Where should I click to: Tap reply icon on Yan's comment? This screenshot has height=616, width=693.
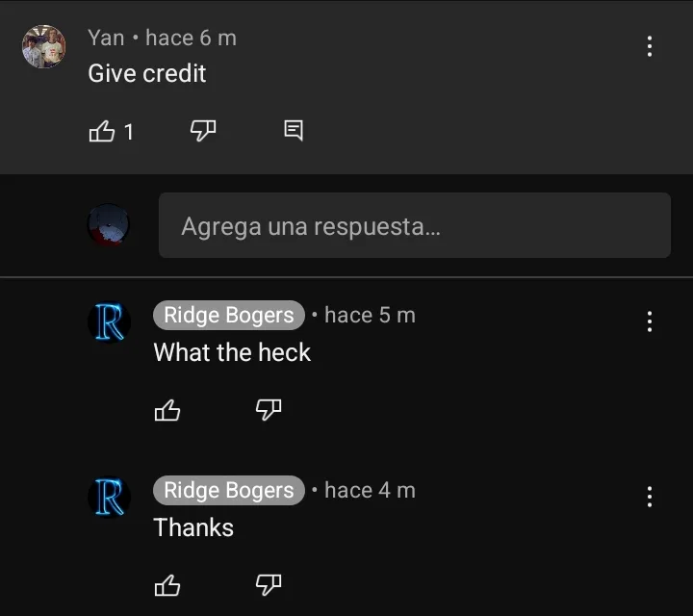point(294,130)
